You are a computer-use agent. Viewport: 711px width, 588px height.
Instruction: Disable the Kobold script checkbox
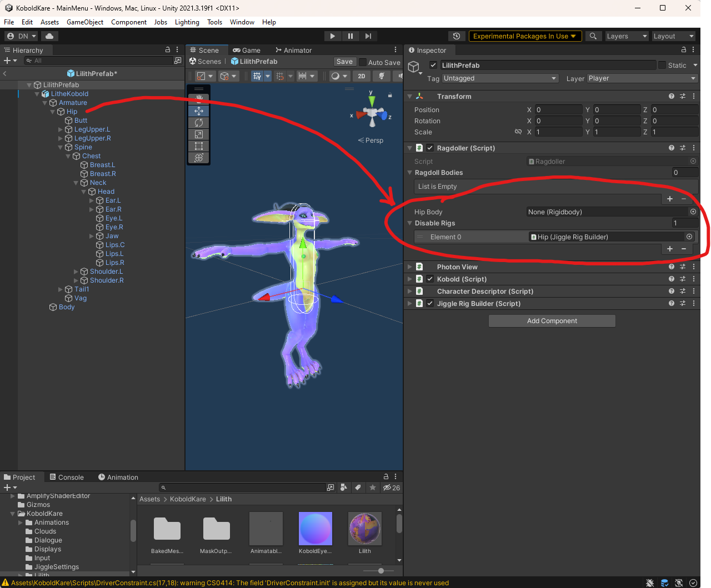[x=430, y=279]
